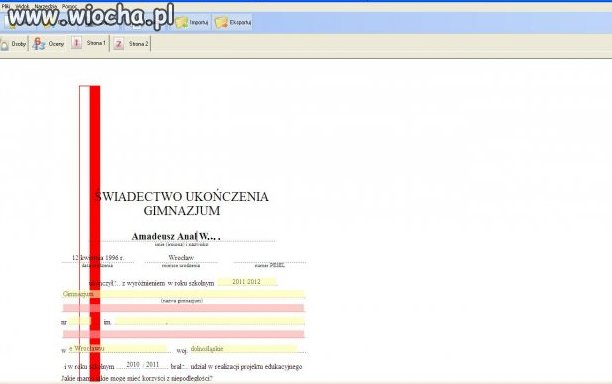Screen dimensions: 612x384
Task: Click the heading word 'GIMNAZJUM'
Action: click(x=182, y=211)
